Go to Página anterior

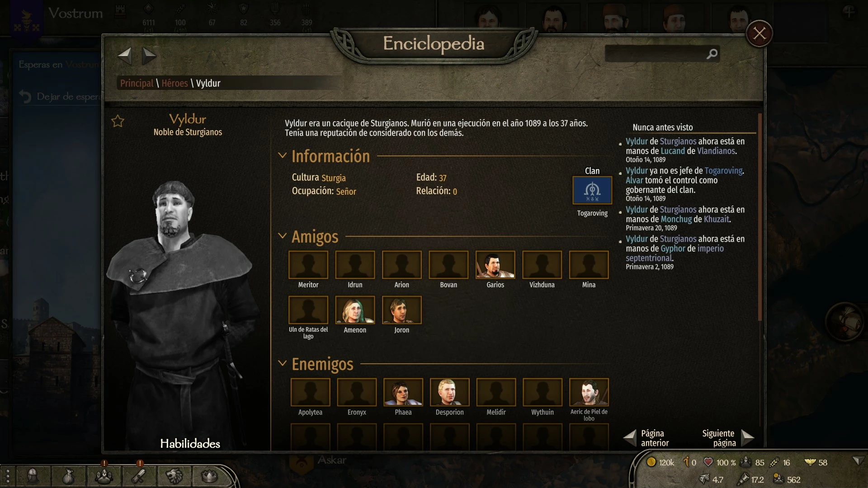click(x=646, y=438)
